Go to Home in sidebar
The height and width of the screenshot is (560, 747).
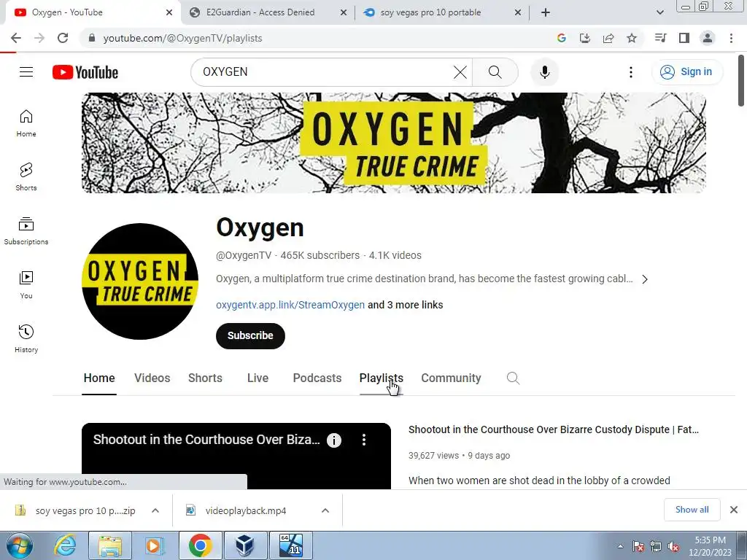pos(26,123)
